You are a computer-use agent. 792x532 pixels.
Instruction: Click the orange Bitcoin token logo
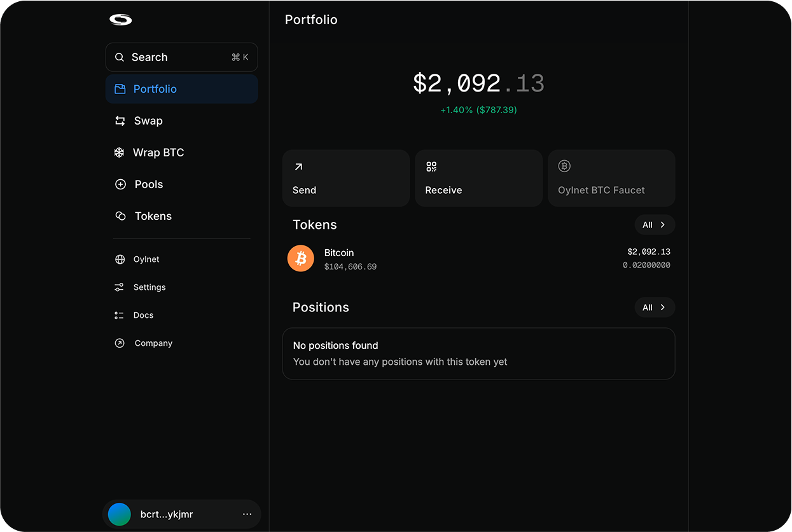[x=301, y=259]
